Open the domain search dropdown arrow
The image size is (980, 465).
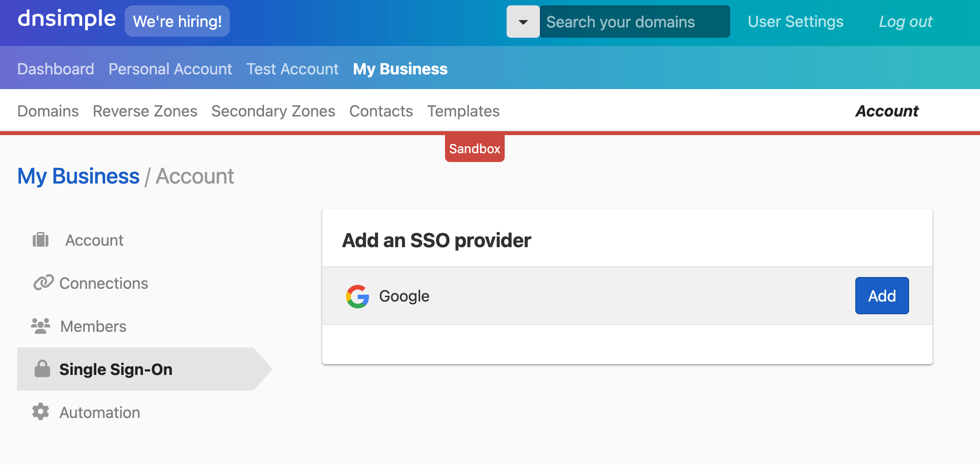tap(523, 22)
